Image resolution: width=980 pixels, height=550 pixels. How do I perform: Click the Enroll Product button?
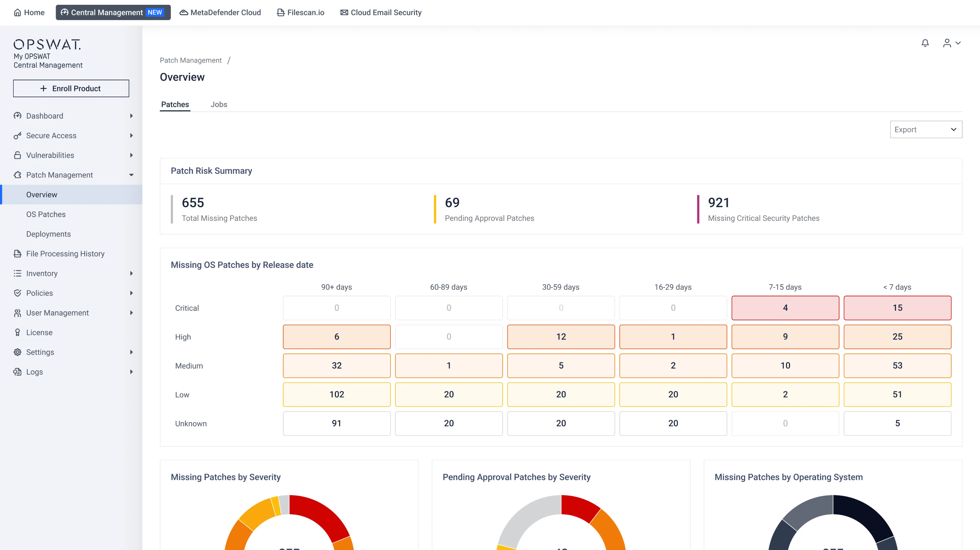click(71, 88)
